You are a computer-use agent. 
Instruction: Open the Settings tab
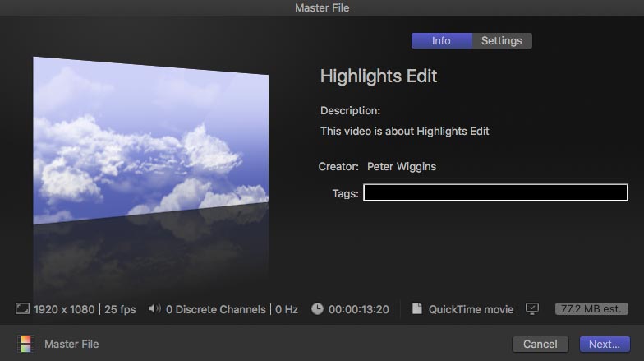click(x=502, y=41)
